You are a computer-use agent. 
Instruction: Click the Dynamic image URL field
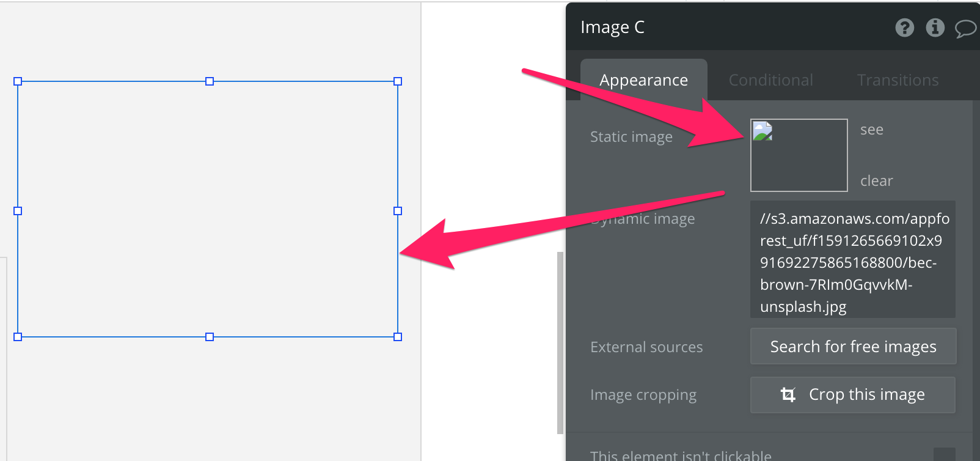coord(852,259)
